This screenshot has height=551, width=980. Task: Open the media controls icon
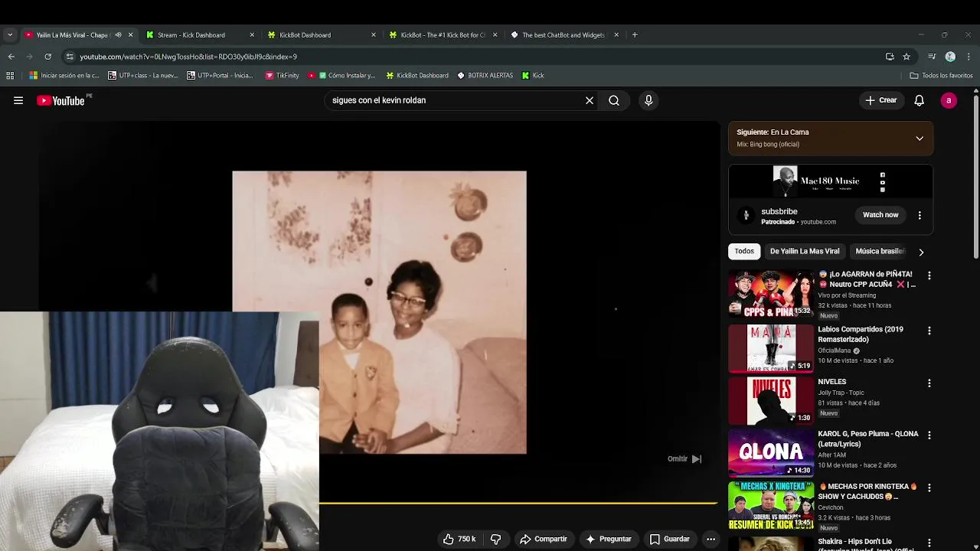(x=932, y=57)
